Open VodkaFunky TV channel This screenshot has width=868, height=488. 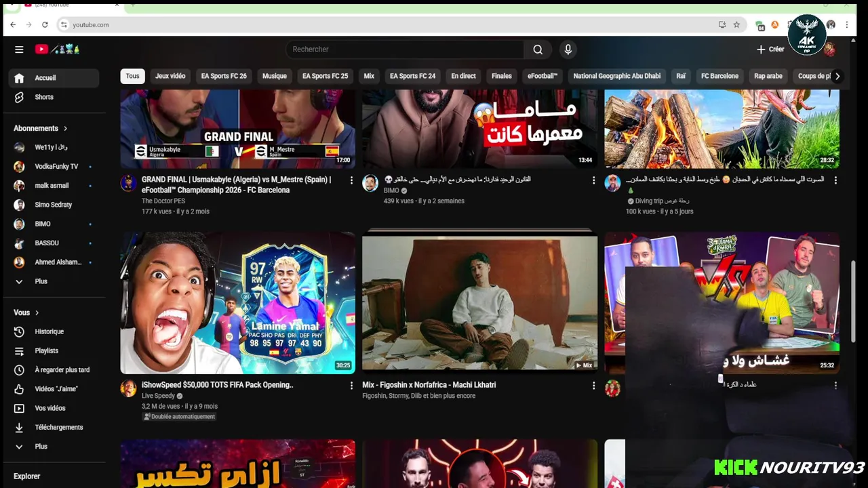pos(54,166)
